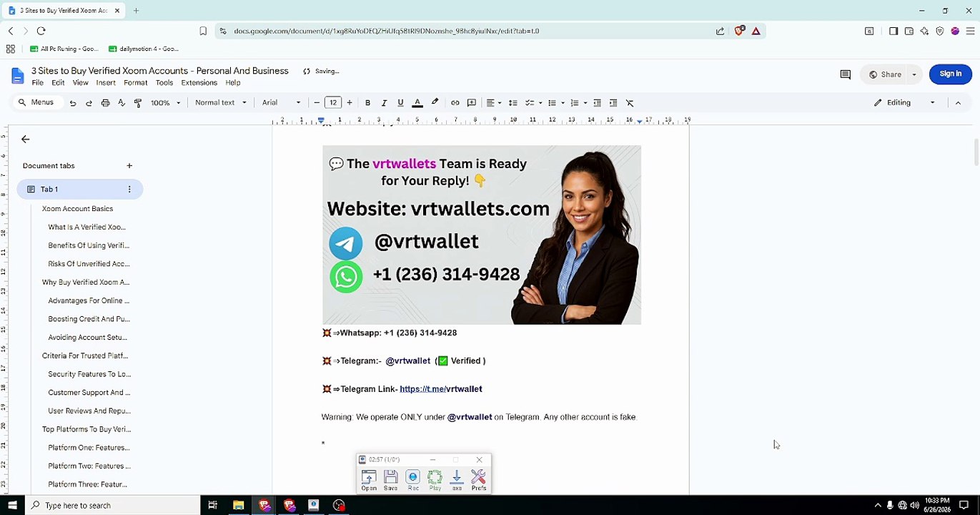Add a new document tab
The height and width of the screenshot is (515, 980).
(x=129, y=166)
